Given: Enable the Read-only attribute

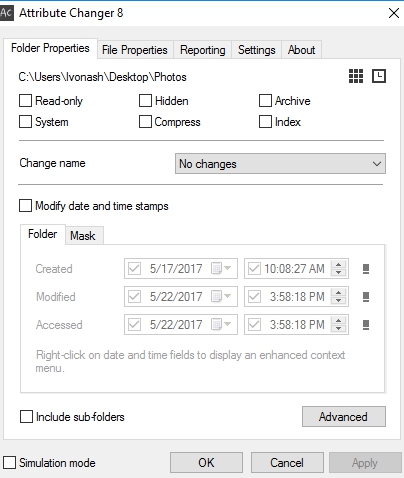Looking at the screenshot, I should [25, 101].
